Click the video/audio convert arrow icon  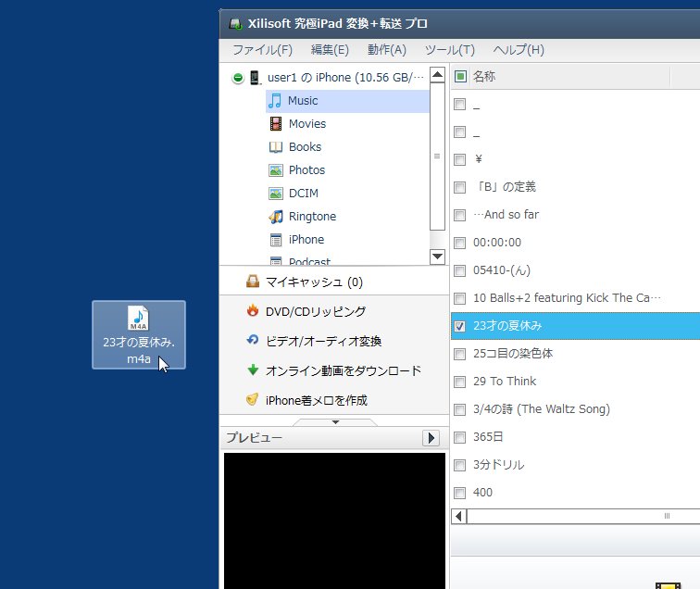(253, 340)
